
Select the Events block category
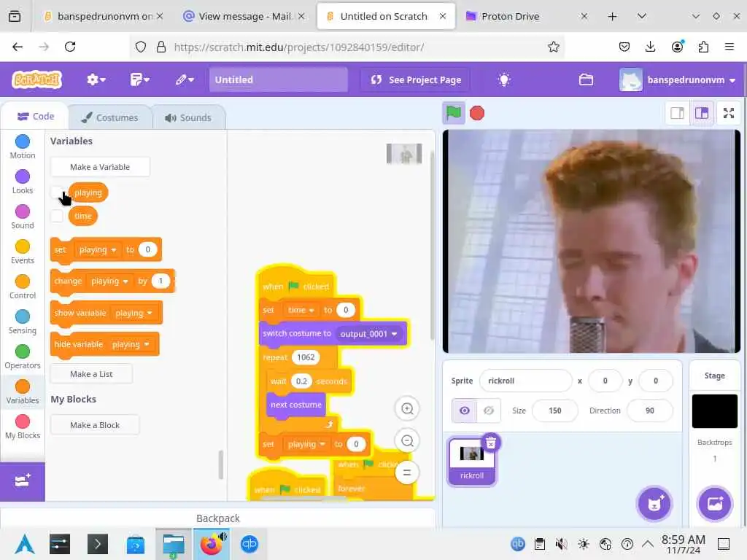[x=23, y=252]
